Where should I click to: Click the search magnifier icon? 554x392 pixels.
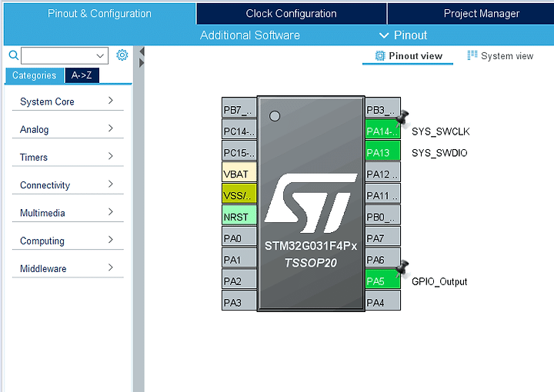click(13, 55)
